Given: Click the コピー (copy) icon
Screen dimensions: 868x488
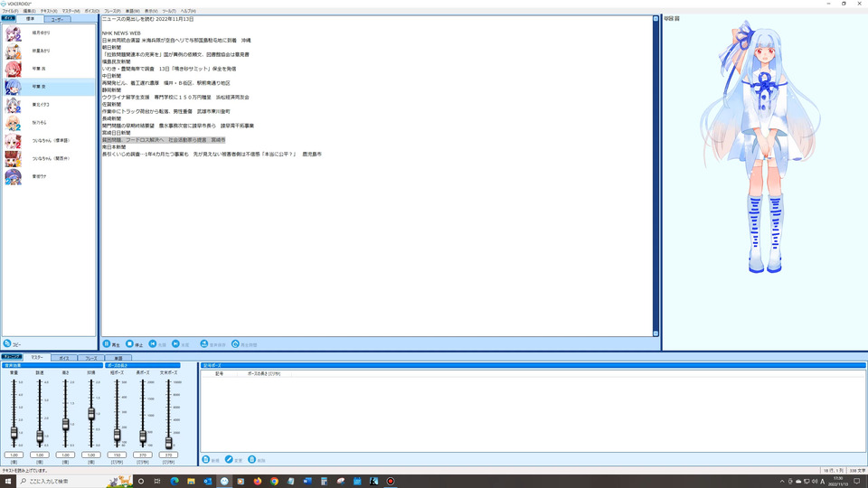Looking at the screenshot, I should (x=7, y=343).
